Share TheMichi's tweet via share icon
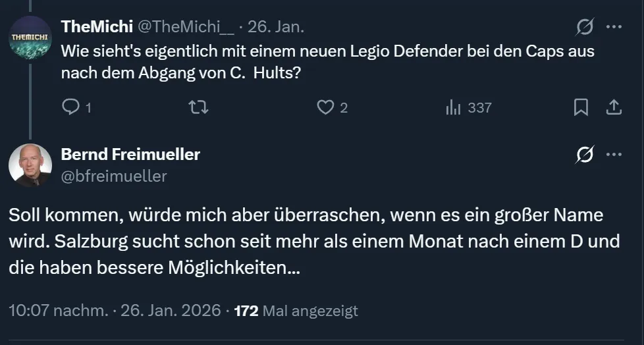 click(x=613, y=107)
